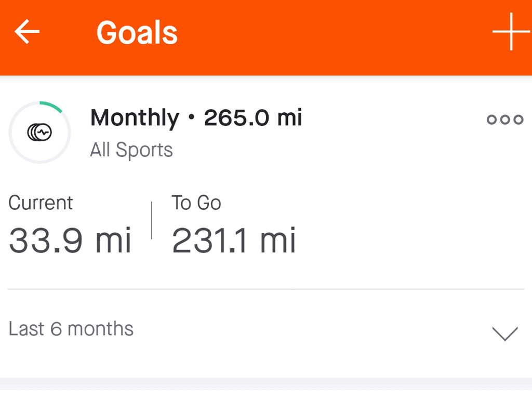Screen dimensions: 532x399
Task: Click the All Sports subtitle text
Action: [x=131, y=150]
